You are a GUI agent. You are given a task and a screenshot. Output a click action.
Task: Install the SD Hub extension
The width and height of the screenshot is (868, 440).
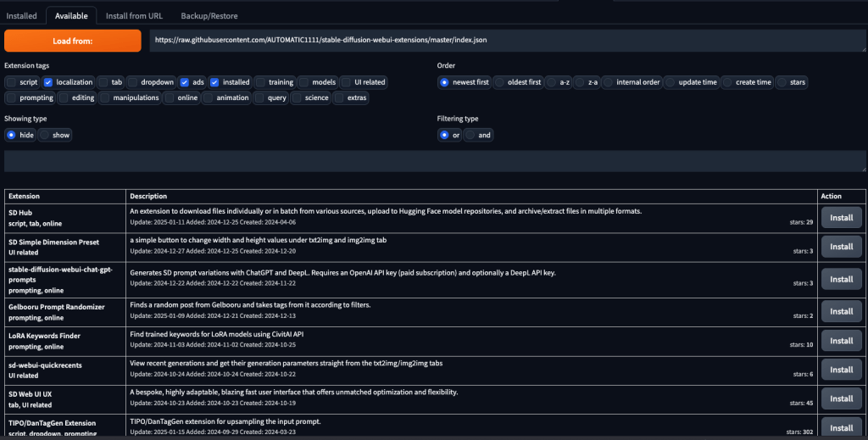click(x=841, y=218)
